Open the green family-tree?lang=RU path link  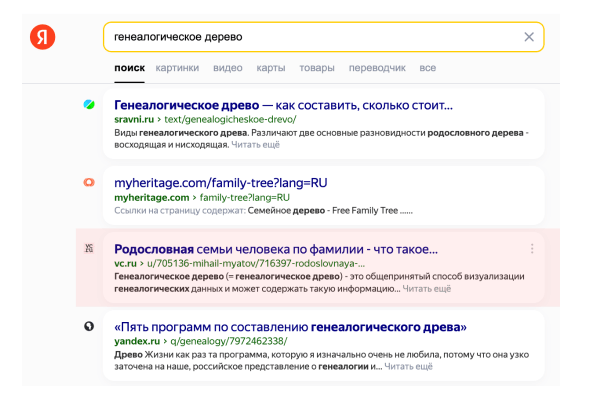[x=245, y=198]
